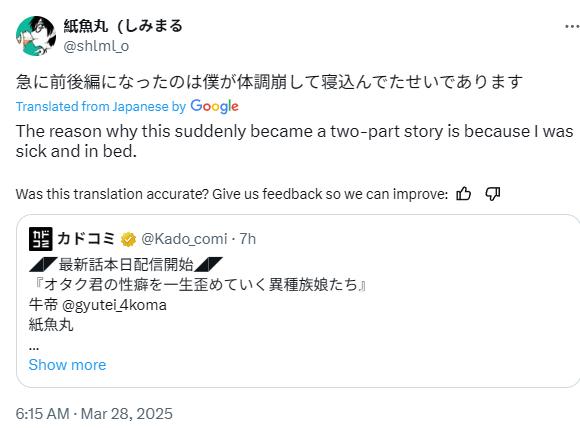Click the カドコミ display name in quote
The width and height of the screenshot is (580, 428).
(86, 239)
